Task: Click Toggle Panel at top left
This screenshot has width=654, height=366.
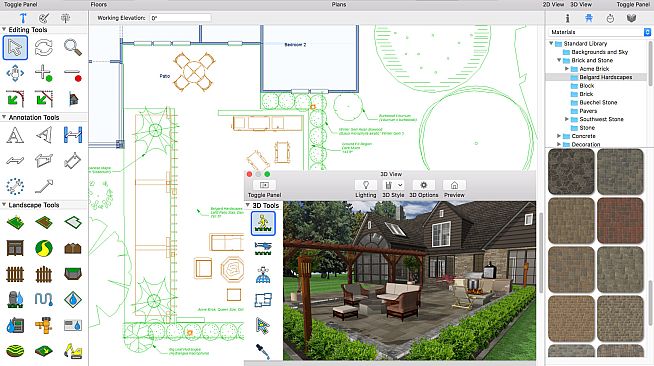Action: pyautogui.click(x=20, y=4)
